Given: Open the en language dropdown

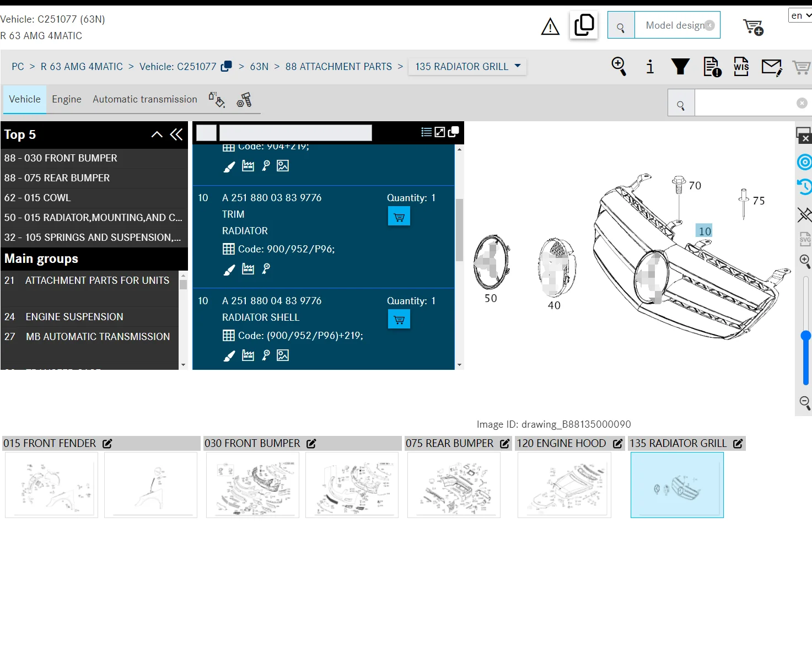Looking at the screenshot, I should 800,15.
